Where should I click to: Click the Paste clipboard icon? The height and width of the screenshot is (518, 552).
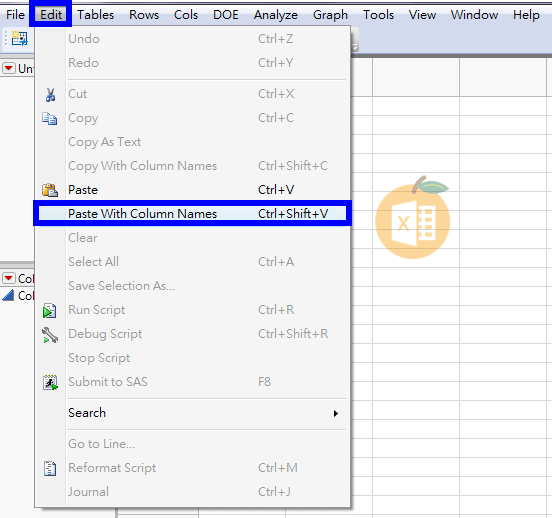coord(50,190)
